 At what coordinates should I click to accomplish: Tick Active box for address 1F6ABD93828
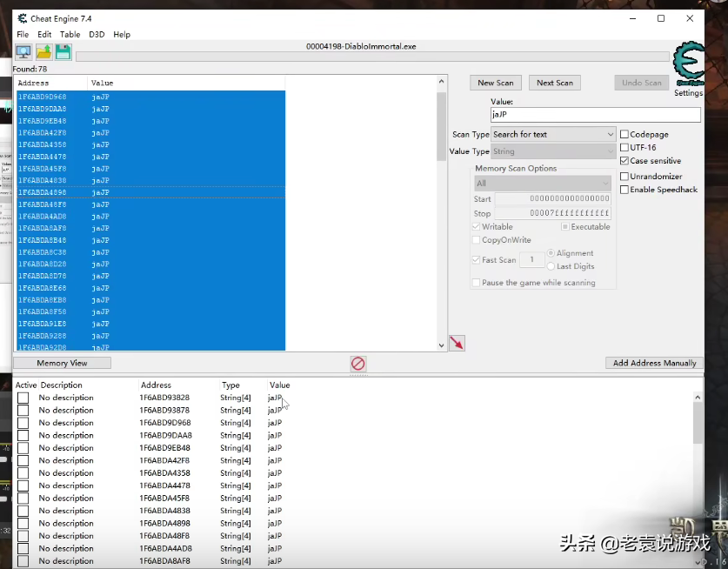pyautogui.click(x=23, y=398)
